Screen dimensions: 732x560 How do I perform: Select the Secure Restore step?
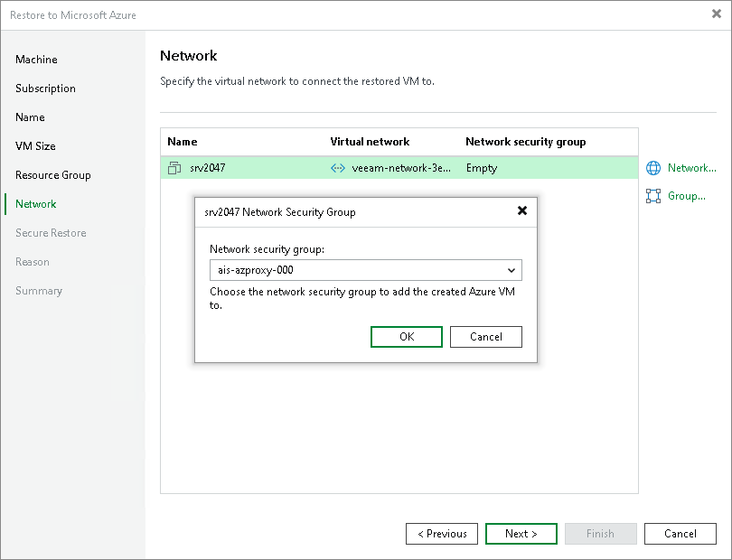click(51, 233)
